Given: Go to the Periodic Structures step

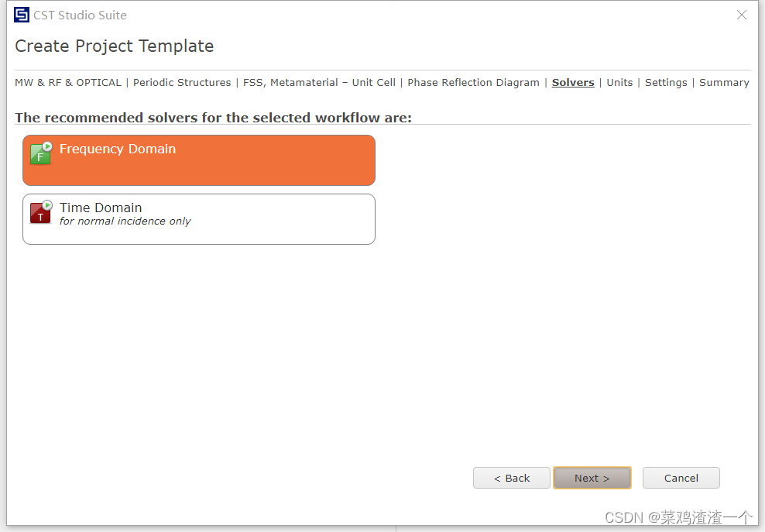Looking at the screenshot, I should [x=182, y=83].
